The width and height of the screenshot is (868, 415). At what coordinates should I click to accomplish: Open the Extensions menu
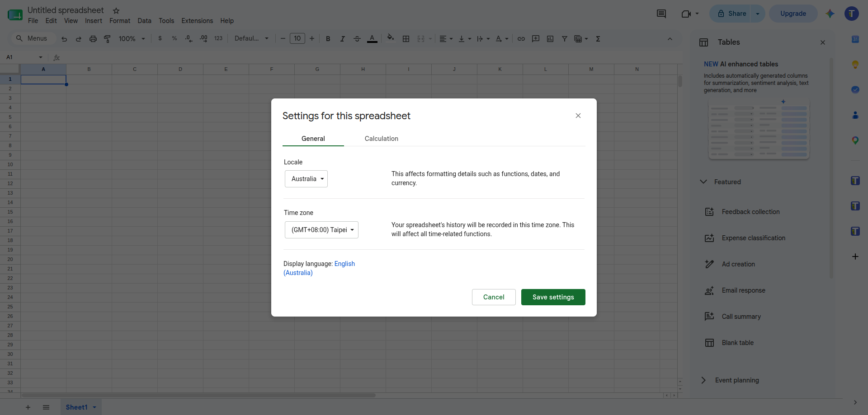coord(197,21)
